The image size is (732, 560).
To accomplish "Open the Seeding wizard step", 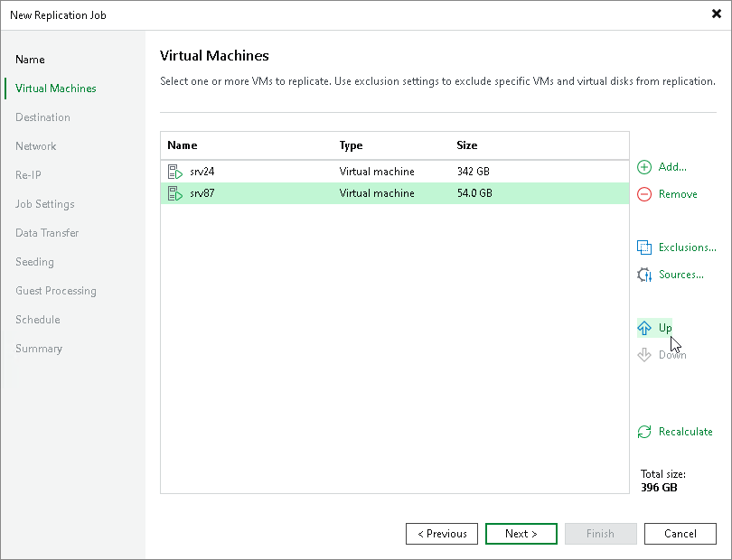I will click(34, 262).
